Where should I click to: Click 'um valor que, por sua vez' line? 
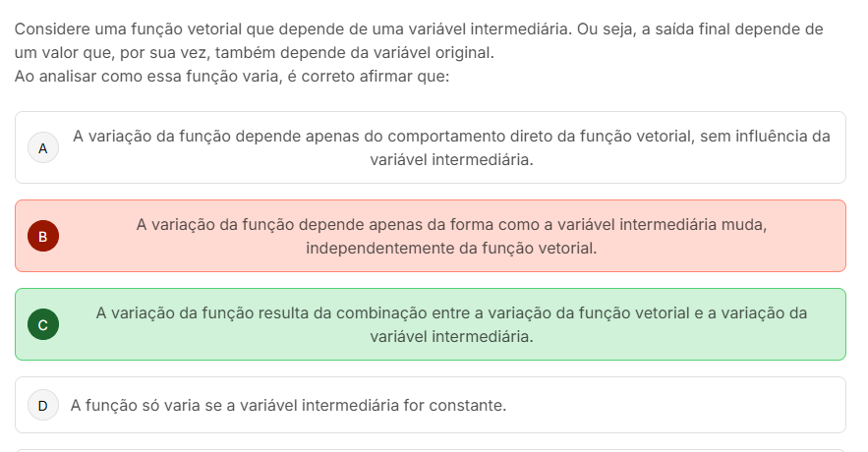pos(254,52)
